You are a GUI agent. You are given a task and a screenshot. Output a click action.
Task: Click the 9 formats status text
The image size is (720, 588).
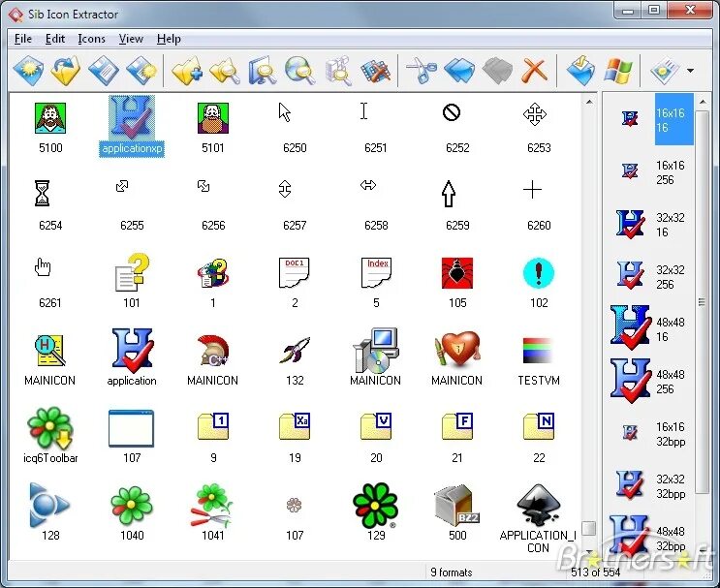[x=451, y=573]
